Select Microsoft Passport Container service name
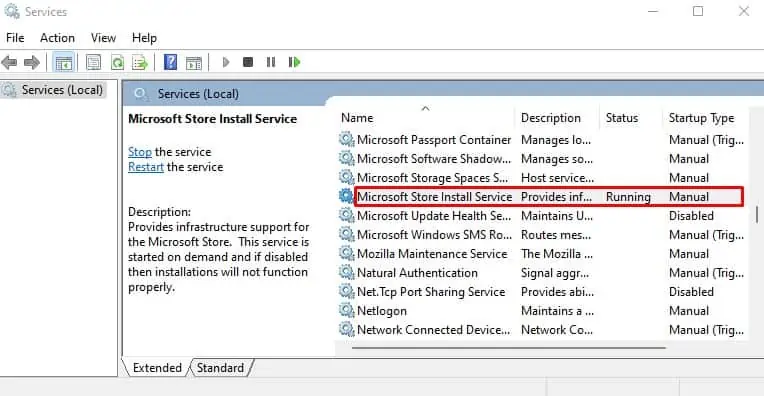The height and width of the screenshot is (396, 764). point(434,140)
